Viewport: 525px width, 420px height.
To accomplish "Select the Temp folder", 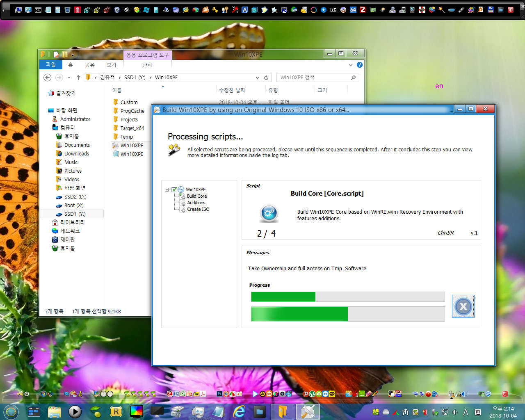I will (x=126, y=137).
